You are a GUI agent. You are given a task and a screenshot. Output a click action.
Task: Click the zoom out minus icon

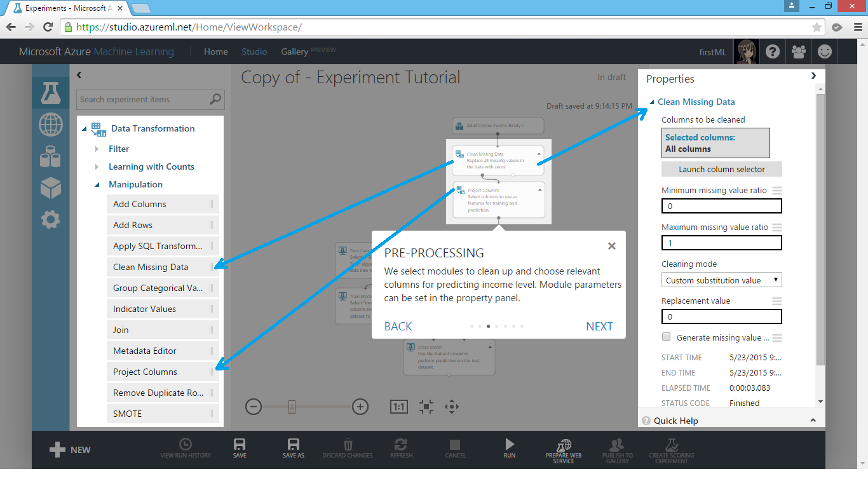[254, 407]
